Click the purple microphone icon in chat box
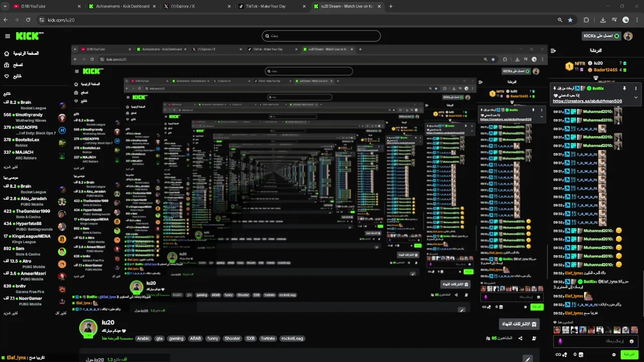 point(560,341)
